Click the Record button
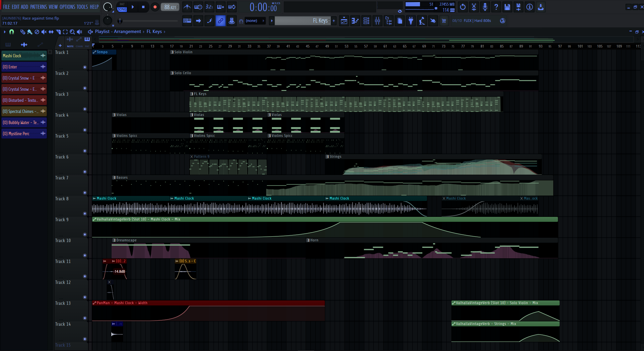 point(155,7)
